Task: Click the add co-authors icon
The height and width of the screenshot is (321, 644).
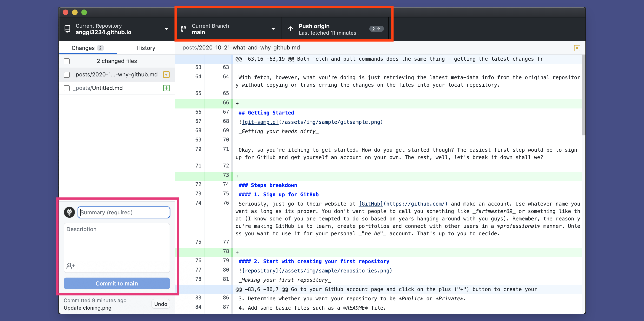Action: (70, 265)
